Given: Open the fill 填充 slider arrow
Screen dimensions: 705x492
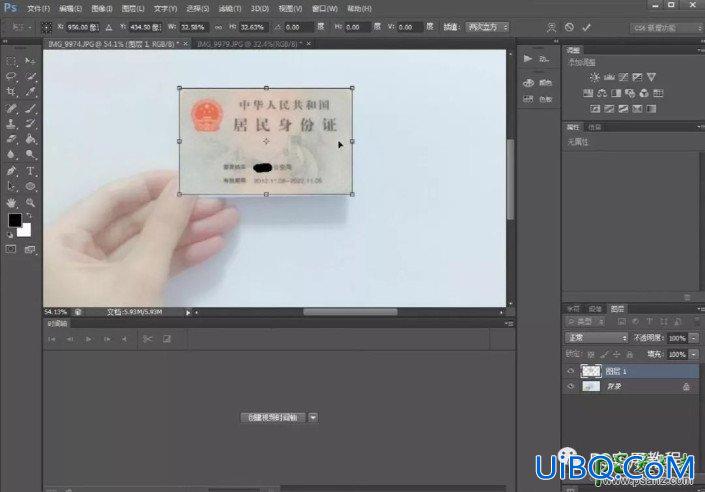Looking at the screenshot, I should 694,354.
